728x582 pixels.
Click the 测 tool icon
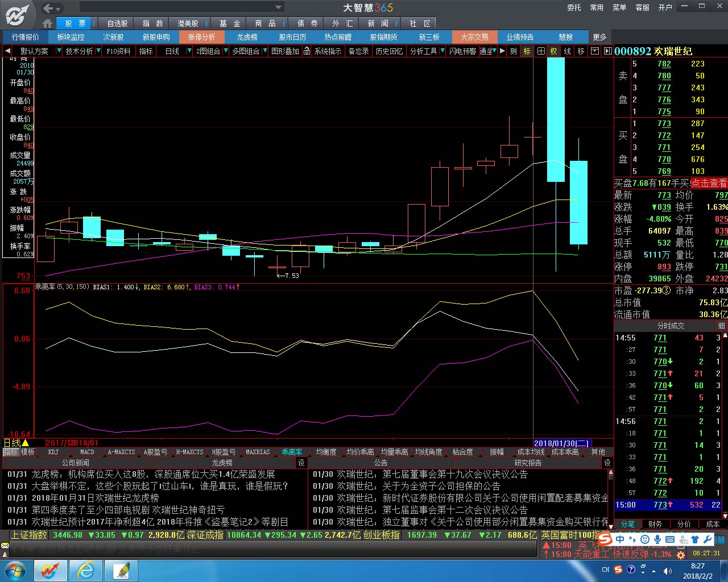[514, 51]
